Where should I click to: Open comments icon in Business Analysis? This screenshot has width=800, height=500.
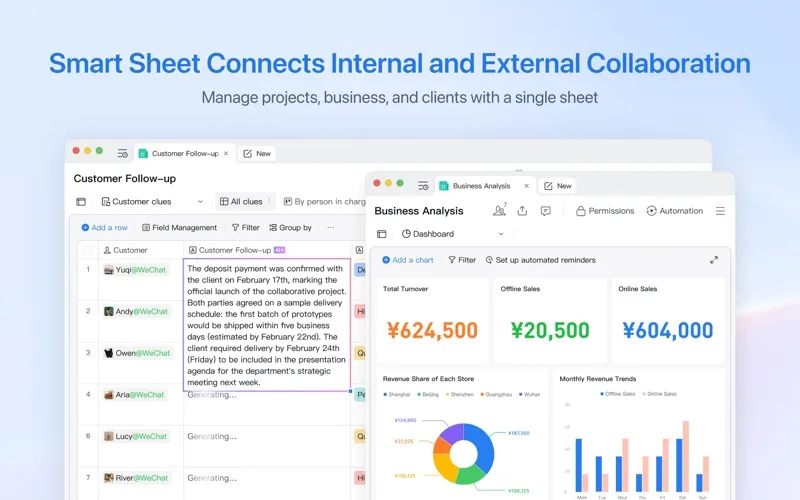(x=545, y=211)
